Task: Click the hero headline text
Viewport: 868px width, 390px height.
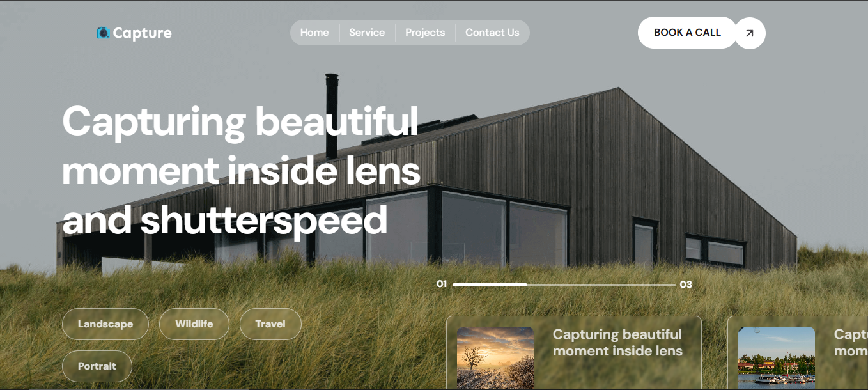Action: click(242, 171)
